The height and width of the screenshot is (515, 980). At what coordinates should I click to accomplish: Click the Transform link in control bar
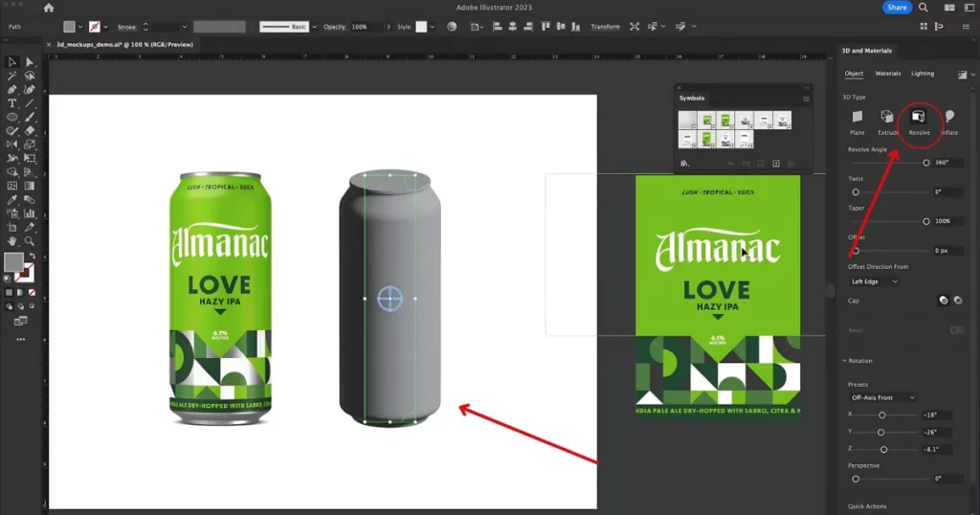pyautogui.click(x=605, y=27)
